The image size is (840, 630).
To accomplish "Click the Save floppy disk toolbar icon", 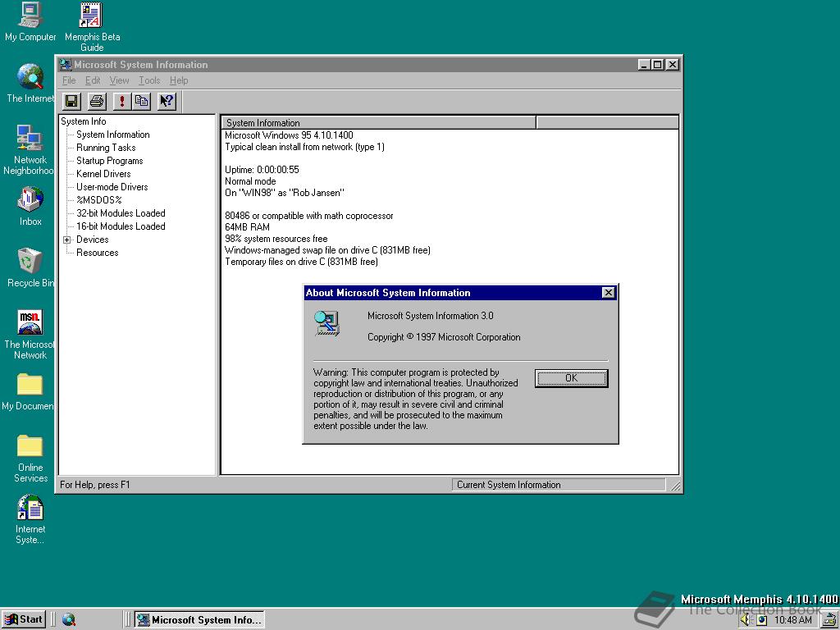I will pos(71,101).
